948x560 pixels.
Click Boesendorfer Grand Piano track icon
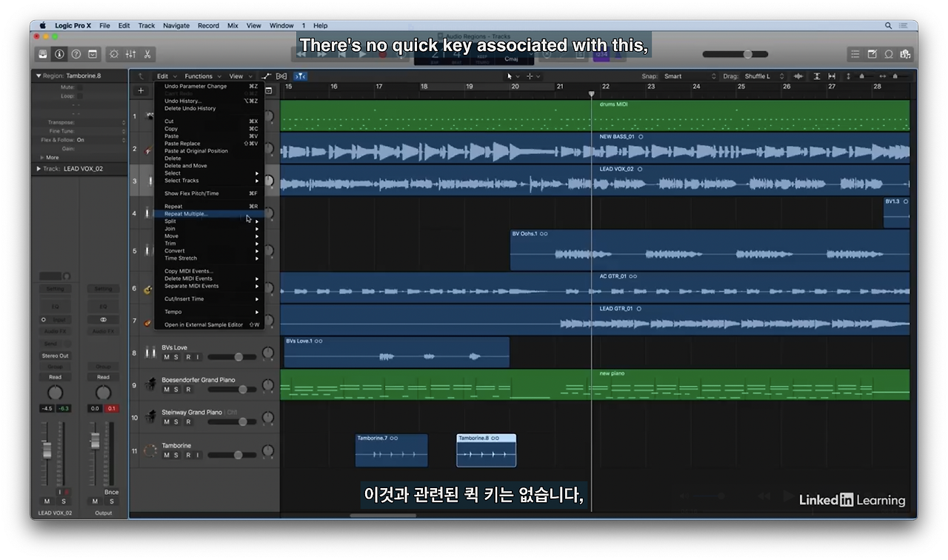[x=150, y=385]
